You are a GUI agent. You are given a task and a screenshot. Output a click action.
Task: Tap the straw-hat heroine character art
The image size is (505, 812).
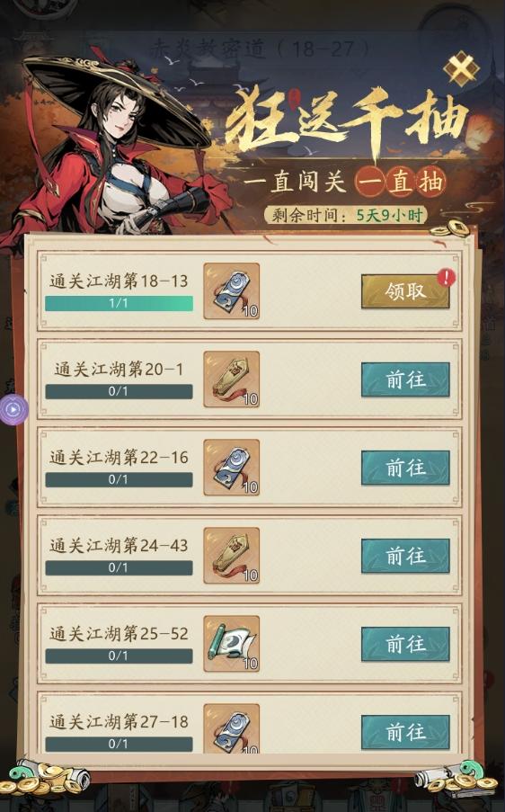[x=117, y=150]
